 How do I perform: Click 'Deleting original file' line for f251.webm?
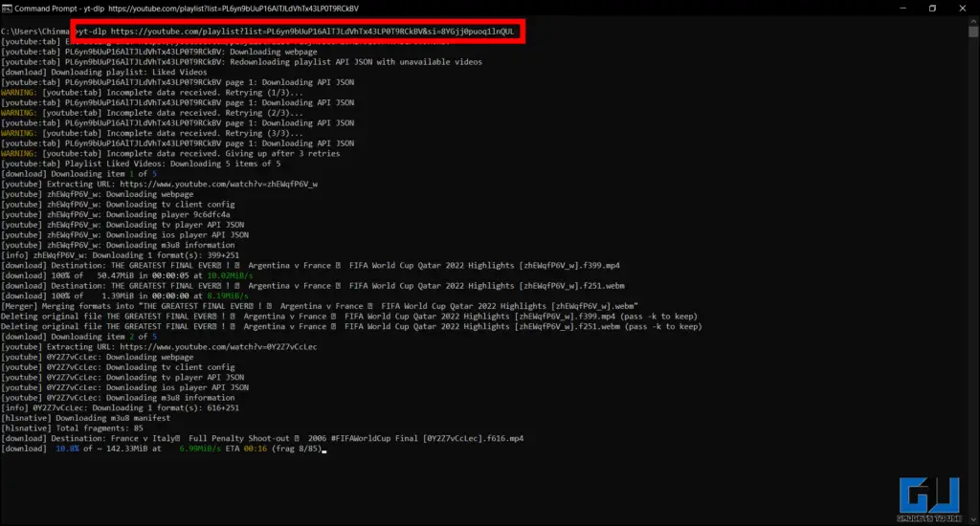[351, 326]
